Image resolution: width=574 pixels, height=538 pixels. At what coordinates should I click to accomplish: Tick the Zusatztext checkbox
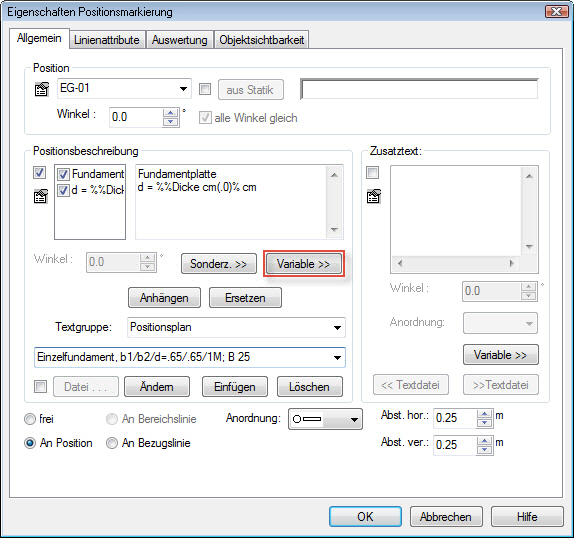(x=372, y=172)
